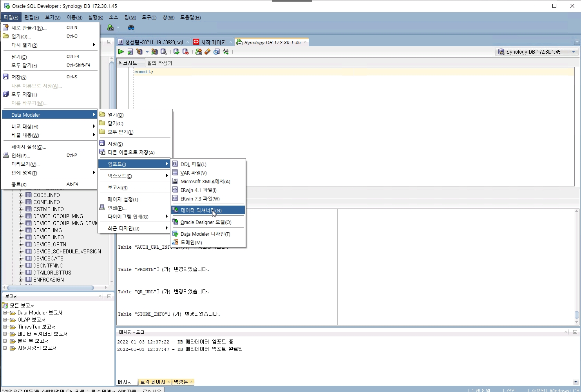The height and width of the screenshot is (392, 581).
Task: Open SQL History with the clock icon
Action: pos(216,51)
